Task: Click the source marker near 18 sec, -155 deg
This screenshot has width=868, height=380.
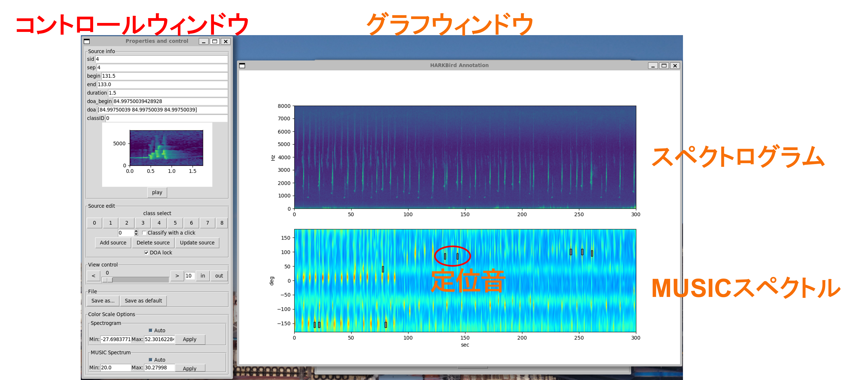Action: pos(315,325)
